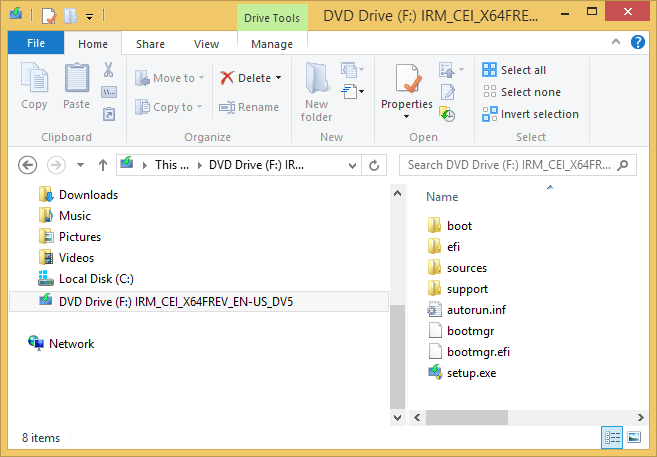Expand the Properties dropdown arrow
This screenshot has width=657, height=457.
coord(406,116)
